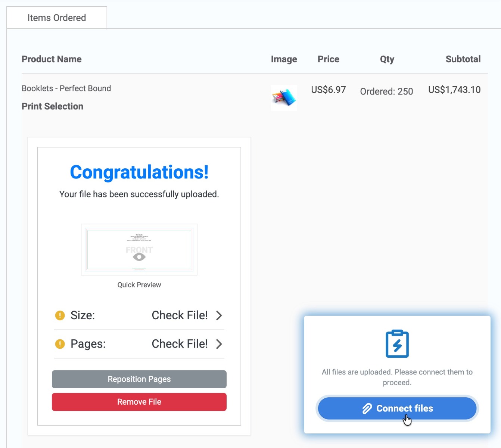This screenshot has width=501, height=448.
Task: Click the Booklets product thumbnail image
Action: pos(284,98)
